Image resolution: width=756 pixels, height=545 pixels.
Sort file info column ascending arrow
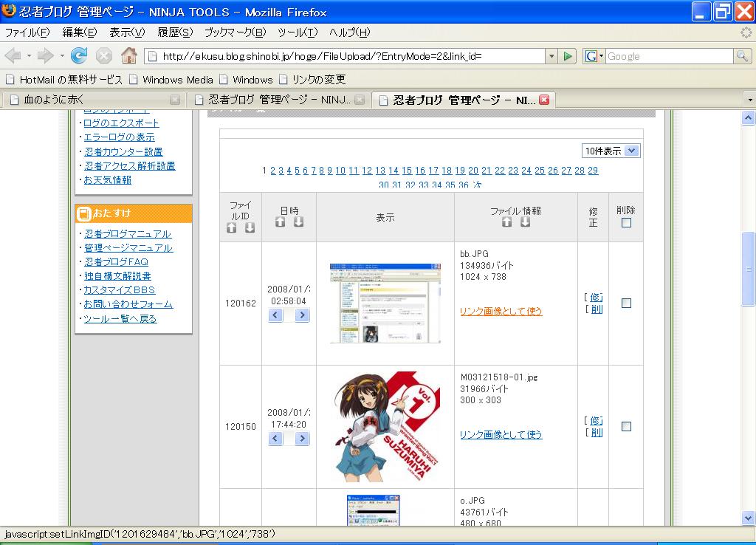(506, 222)
